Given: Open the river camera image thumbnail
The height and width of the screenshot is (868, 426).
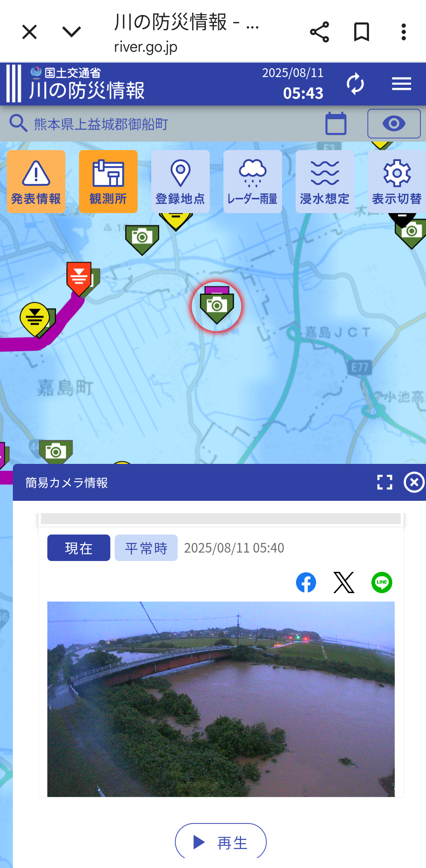Looking at the screenshot, I should pyautogui.click(x=221, y=699).
